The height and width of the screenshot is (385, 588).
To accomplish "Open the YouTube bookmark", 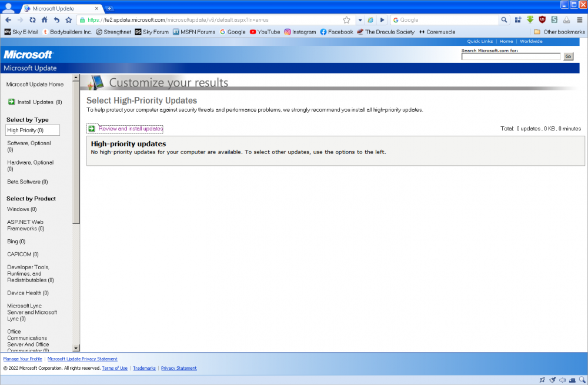I will 265,32.
